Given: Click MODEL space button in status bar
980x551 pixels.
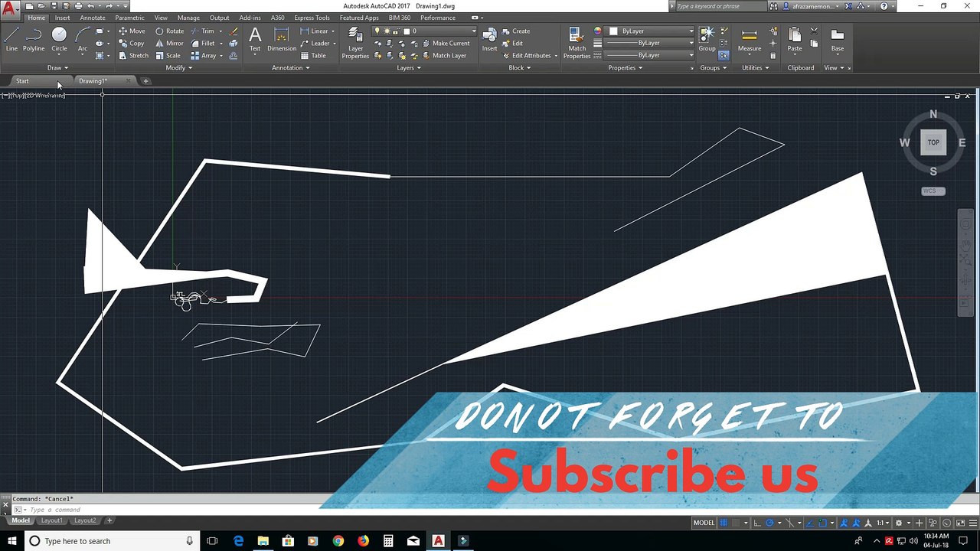Looking at the screenshot, I should [704, 523].
